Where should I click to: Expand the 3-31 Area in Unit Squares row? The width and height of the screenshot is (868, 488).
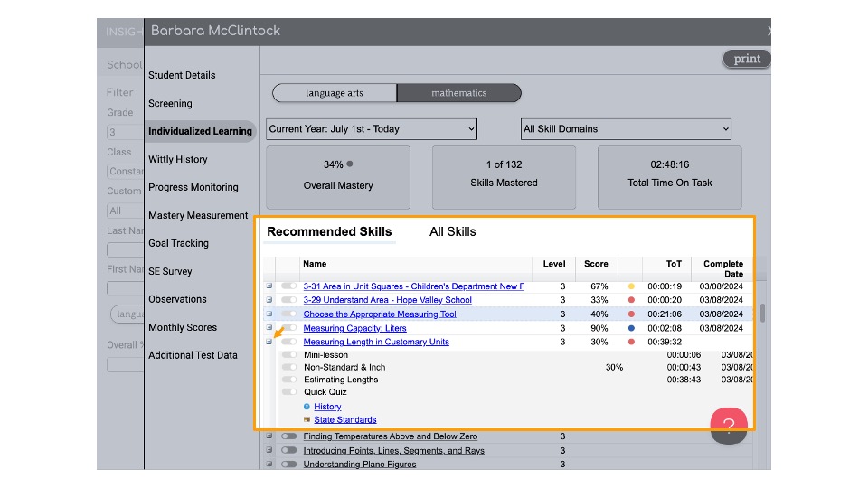point(269,286)
